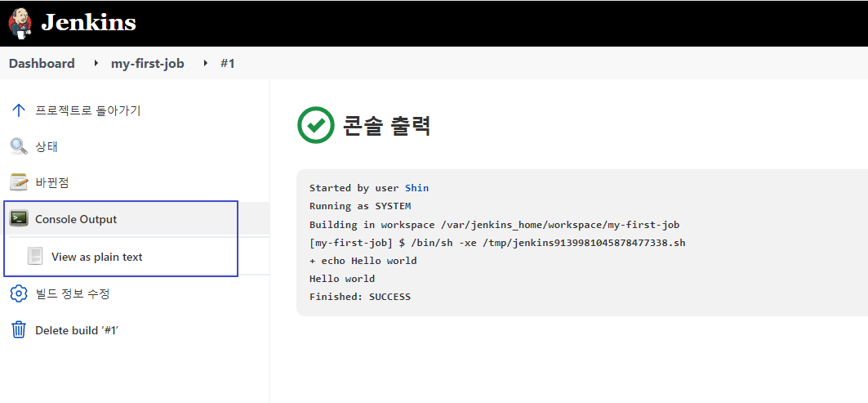Open user Shin link in console log
The height and width of the screenshot is (403, 868).
tap(416, 188)
